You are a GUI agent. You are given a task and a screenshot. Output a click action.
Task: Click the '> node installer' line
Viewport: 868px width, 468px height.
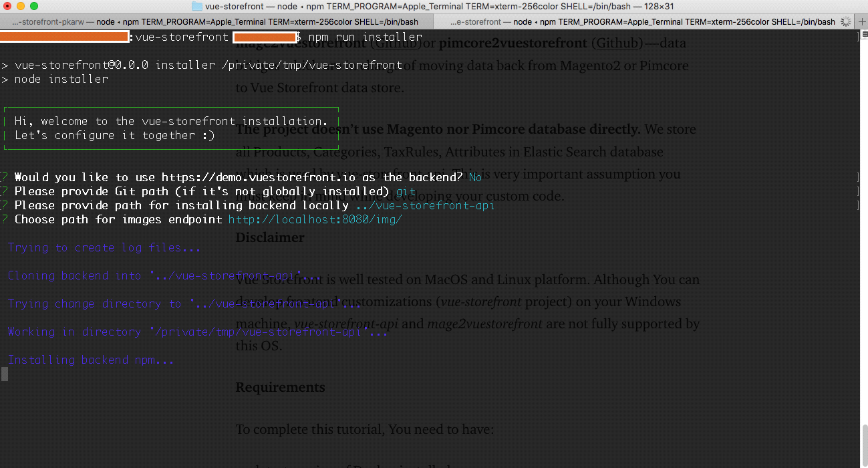point(54,79)
